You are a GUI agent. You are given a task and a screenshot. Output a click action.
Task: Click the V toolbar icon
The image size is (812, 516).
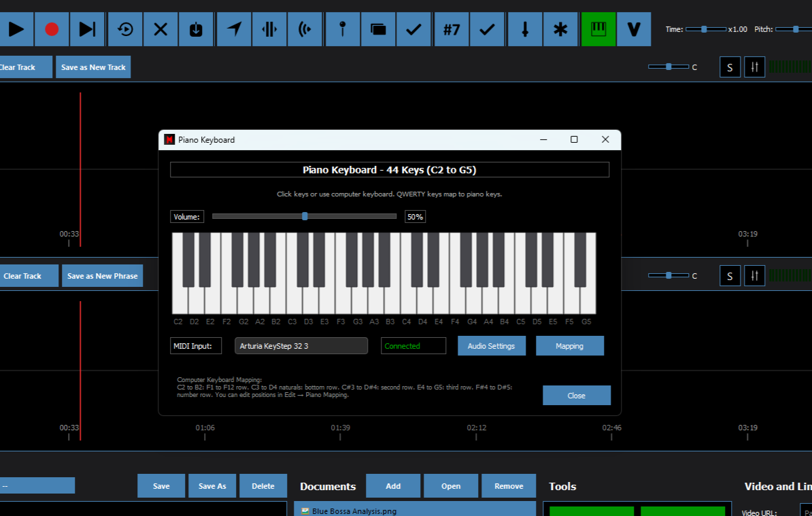coord(634,29)
